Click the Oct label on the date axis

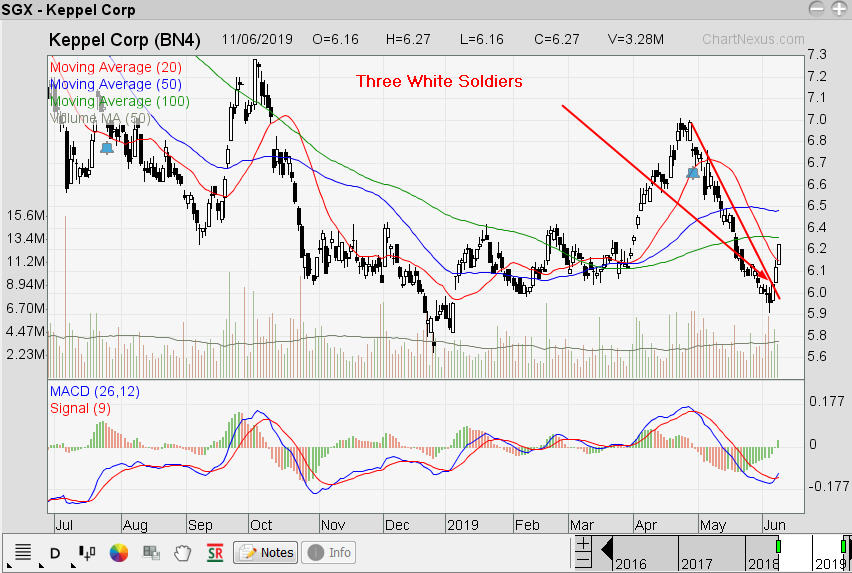coord(261,525)
